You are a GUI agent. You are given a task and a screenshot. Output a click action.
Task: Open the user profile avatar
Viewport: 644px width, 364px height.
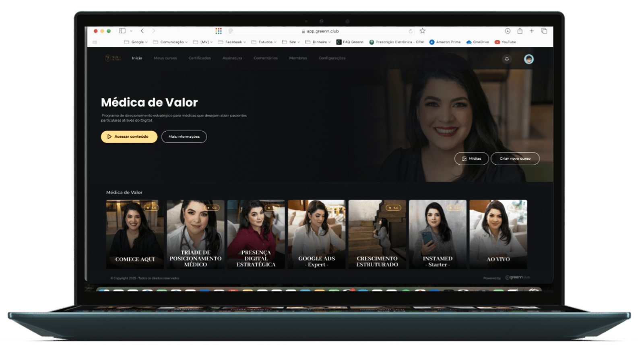(528, 59)
